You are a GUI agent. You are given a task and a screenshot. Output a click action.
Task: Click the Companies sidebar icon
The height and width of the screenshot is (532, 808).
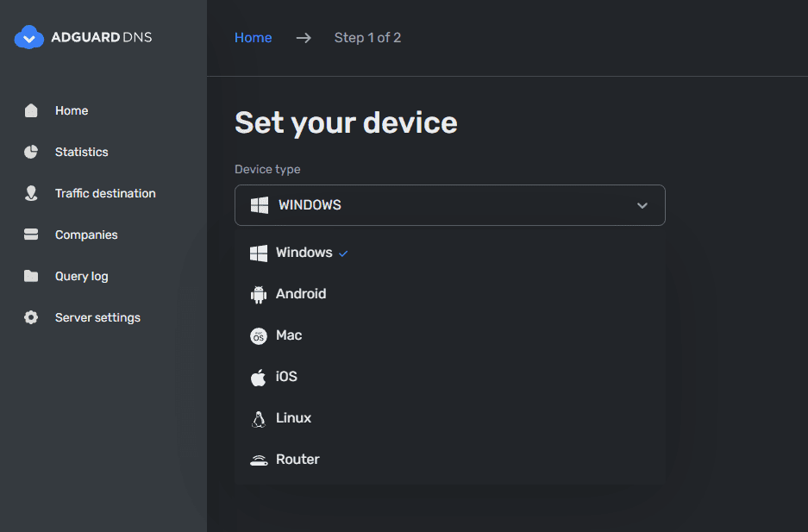(31, 235)
